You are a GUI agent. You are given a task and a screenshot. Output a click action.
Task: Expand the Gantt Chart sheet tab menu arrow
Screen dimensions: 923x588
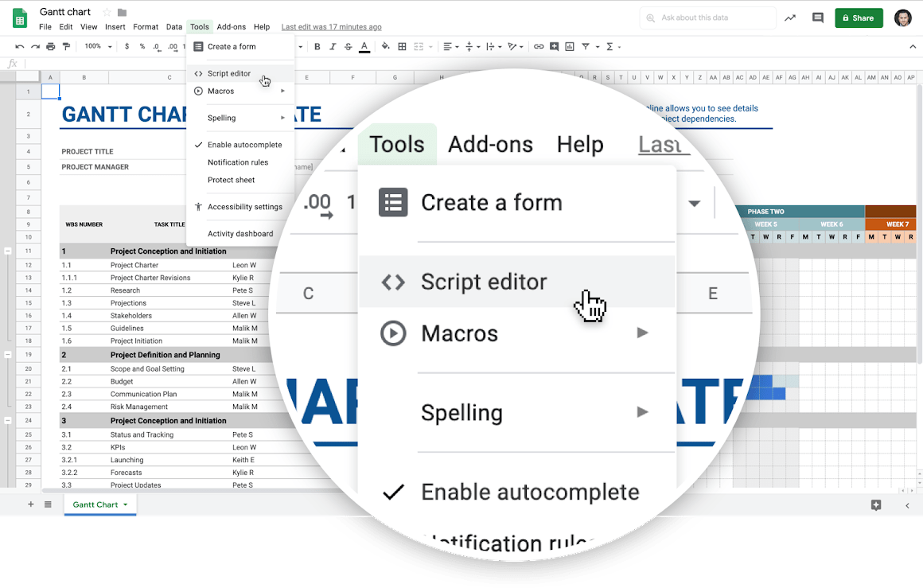pos(125,504)
